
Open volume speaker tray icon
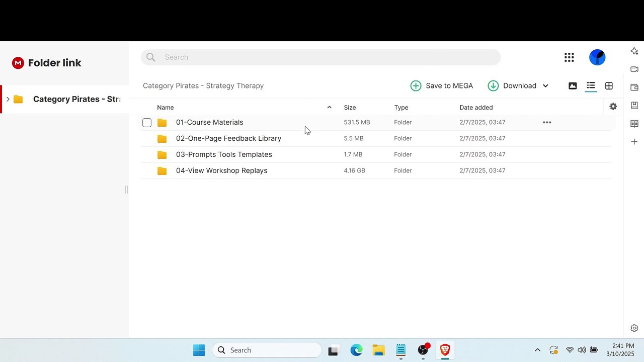tap(582, 350)
